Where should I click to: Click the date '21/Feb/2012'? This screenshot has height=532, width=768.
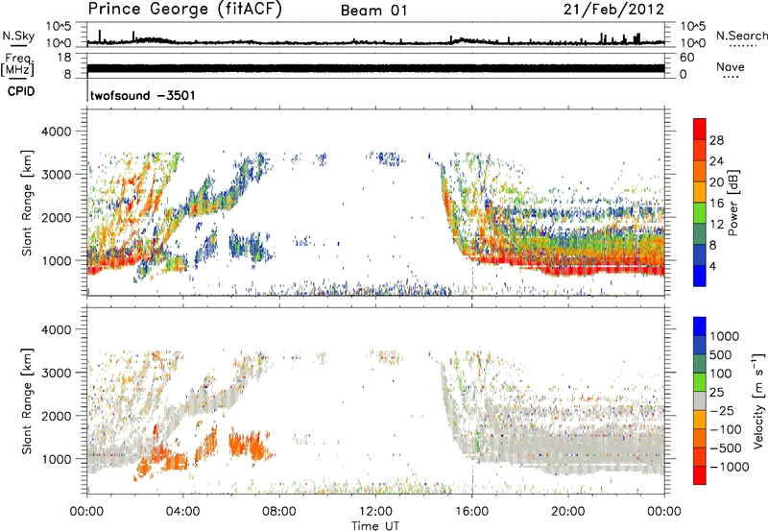click(x=613, y=10)
